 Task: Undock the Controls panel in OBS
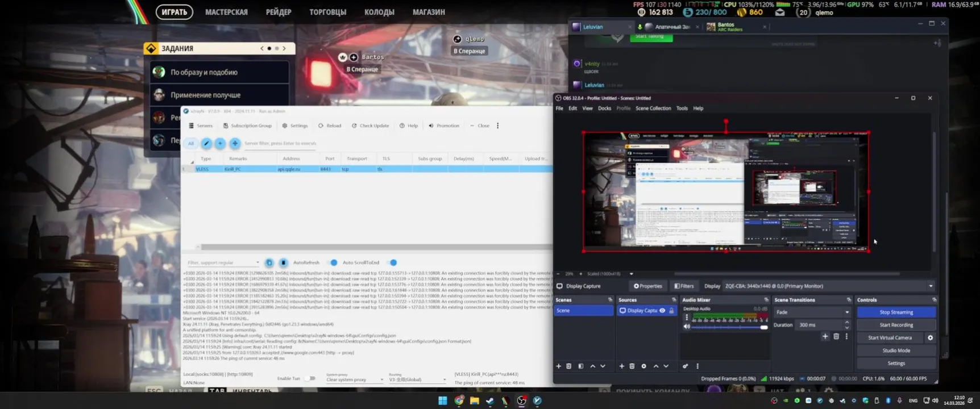tap(934, 300)
